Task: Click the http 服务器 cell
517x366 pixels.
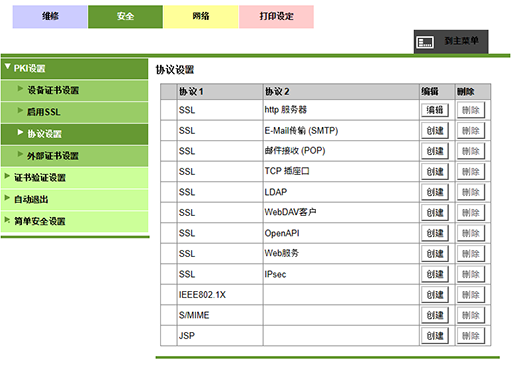Action: point(341,110)
